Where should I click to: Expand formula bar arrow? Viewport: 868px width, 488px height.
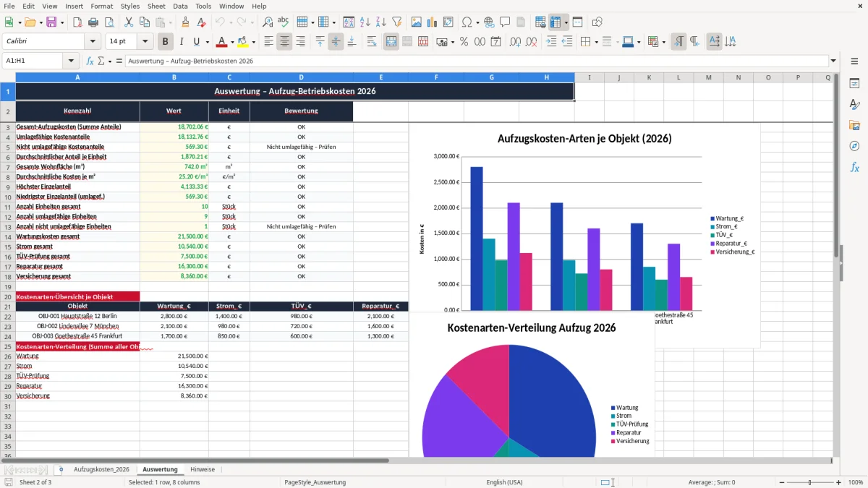[833, 61]
